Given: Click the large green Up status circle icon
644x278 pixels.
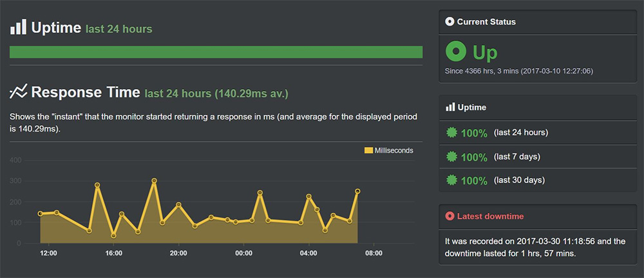Looking at the screenshot, I should (456, 51).
